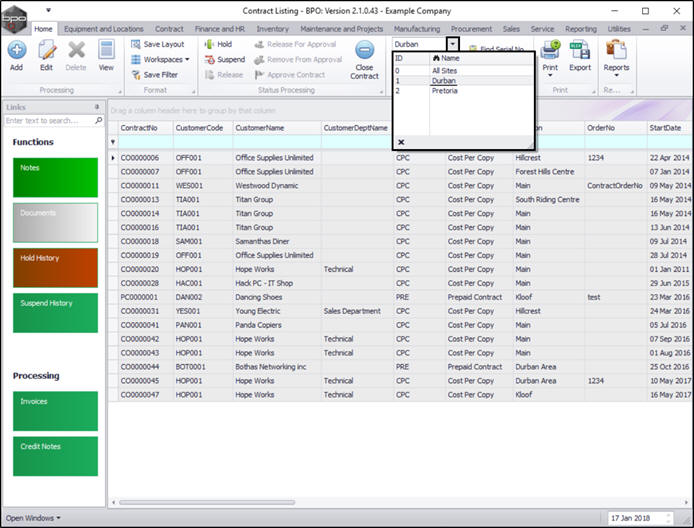Switch to the Reporting tab
The width and height of the screenshot is (694, 528).
coord(581,29)
